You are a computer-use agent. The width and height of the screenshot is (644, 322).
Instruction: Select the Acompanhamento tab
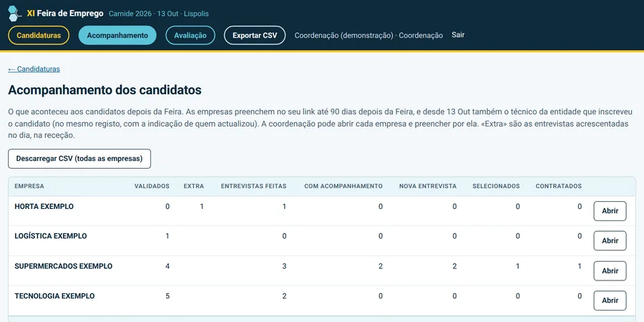click(x=117, y=35)
